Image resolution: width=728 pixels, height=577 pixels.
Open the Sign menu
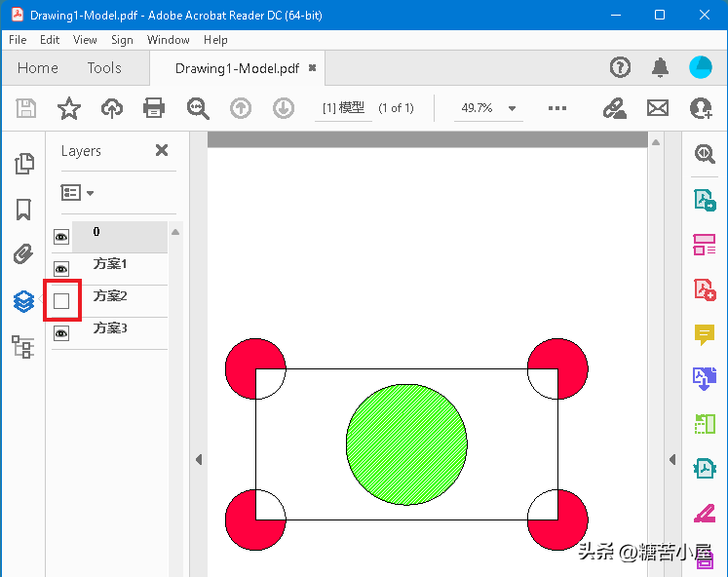(122, 40)
